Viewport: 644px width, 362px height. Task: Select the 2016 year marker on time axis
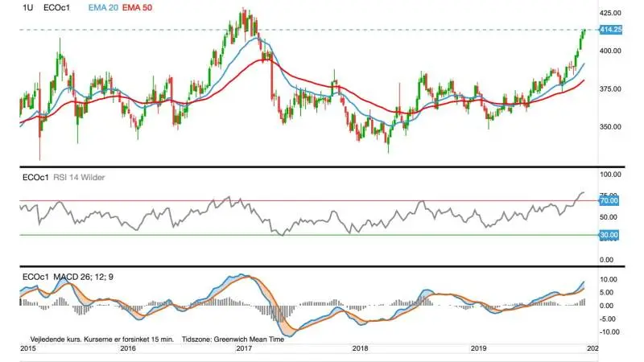pyautogui.click(x=128, y=348)
